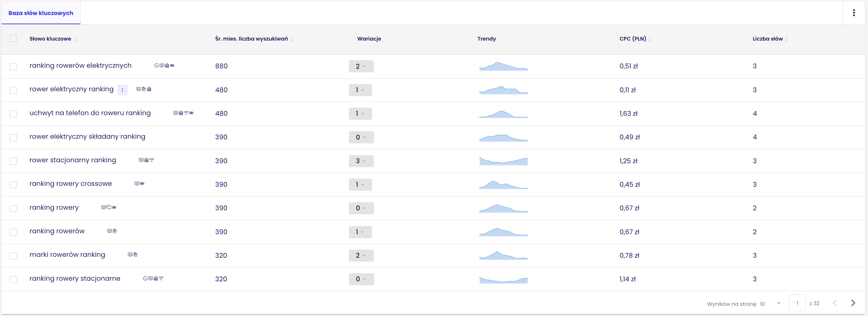Click the search volume value '880'
Viewport: 868px width, 316px height.
tap(221, 66)
